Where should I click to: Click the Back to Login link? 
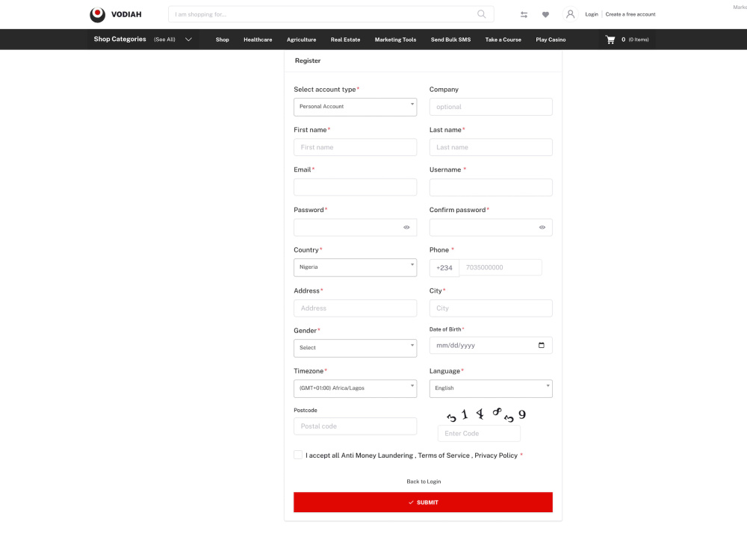[x=424, y=482]
